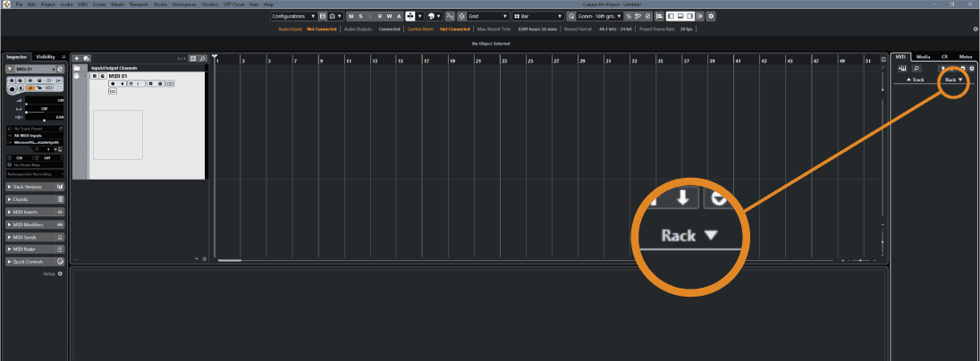Click the VSTi search magnifier icon
The height and width of the screenshot is (361, 980).
917,68
